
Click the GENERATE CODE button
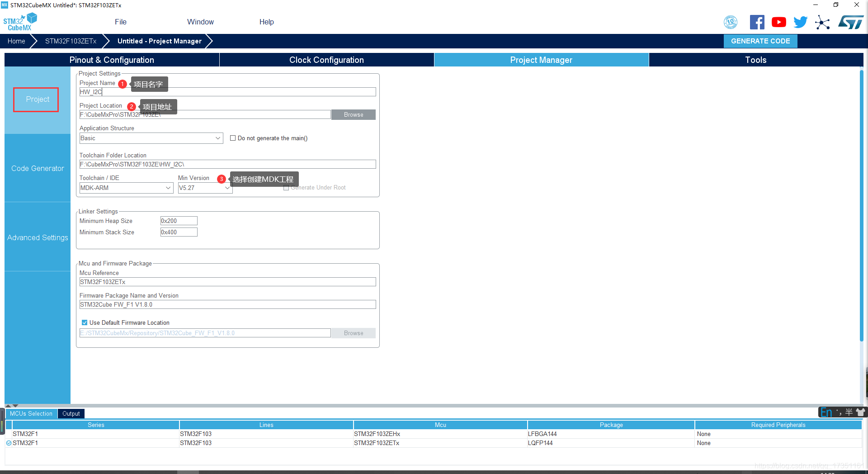pos(760,41)
